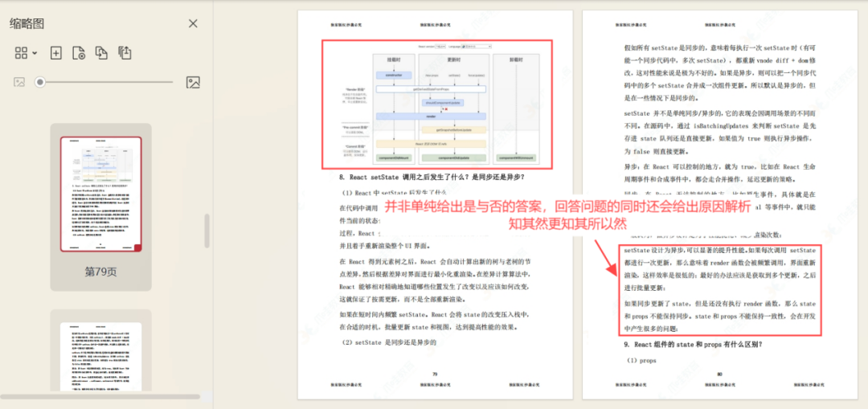Click paragraph starting '假如所有 setState 是同步的'
868x409 pixels.
[719, 75]
